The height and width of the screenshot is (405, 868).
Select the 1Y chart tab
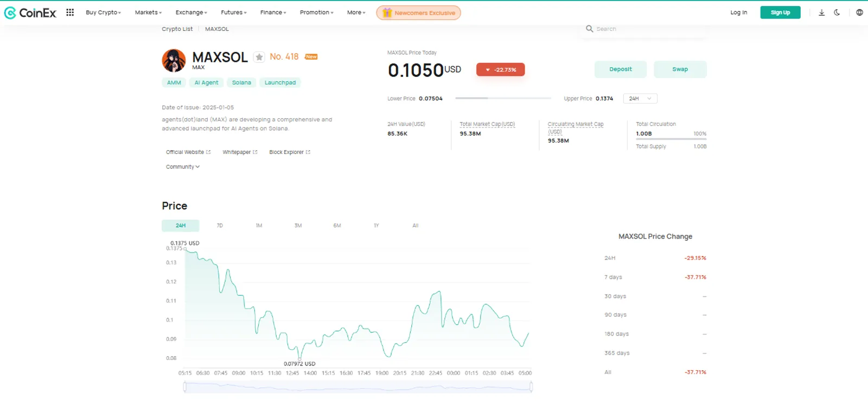376,226
